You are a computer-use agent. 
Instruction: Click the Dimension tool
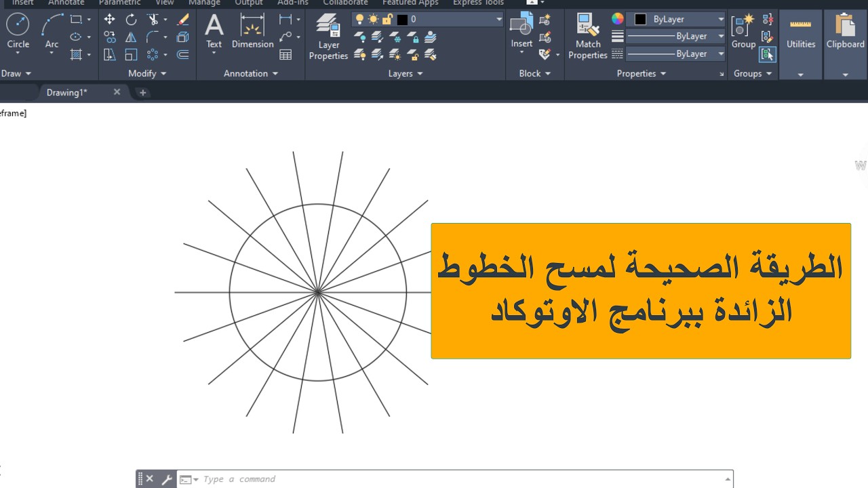pos(252,31)
